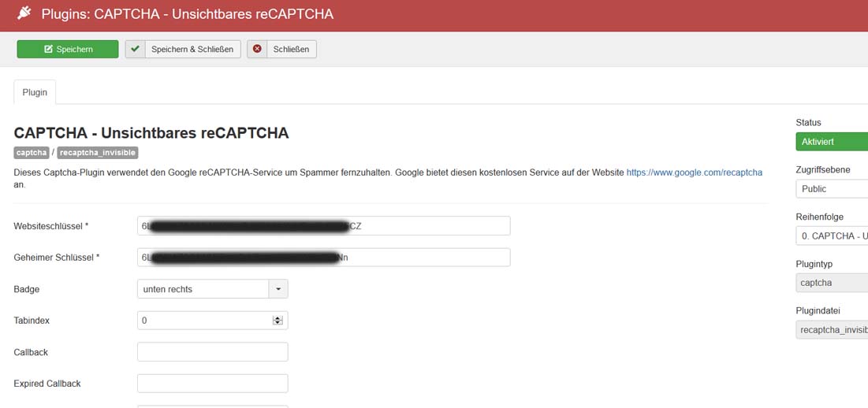Open the Reihenfolge dropdown

(x=832, y=236)
